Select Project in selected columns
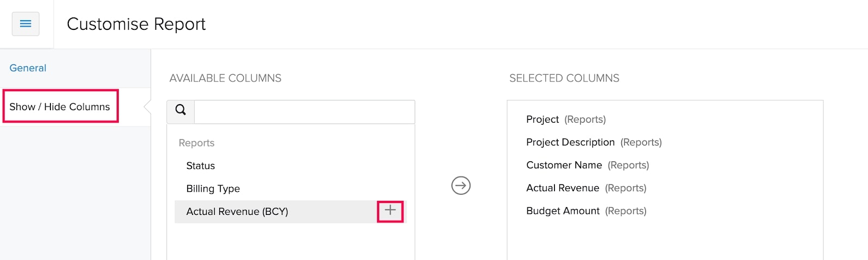Image resolution: width=868 pixels, height=260 pixels. [x=542, y=119]
